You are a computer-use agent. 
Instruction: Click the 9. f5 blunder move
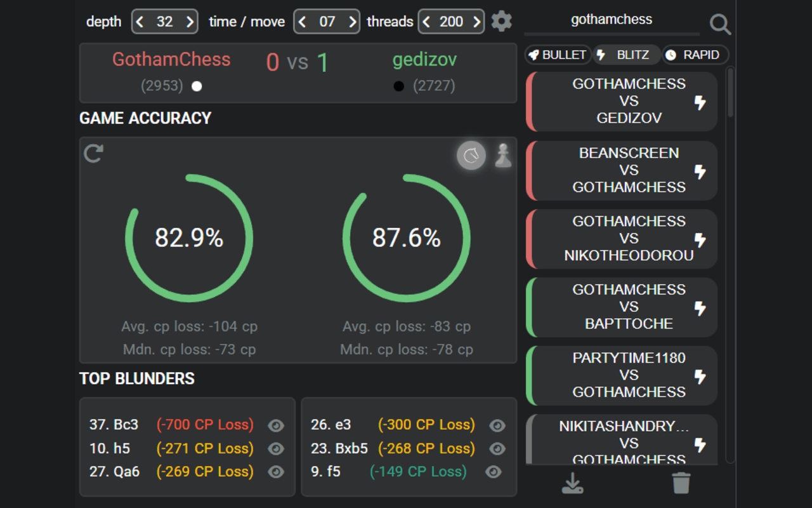tap(326, 472)
